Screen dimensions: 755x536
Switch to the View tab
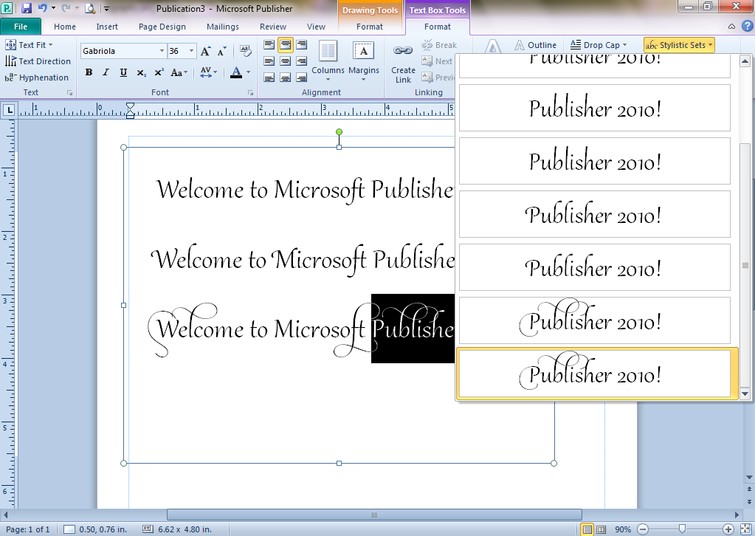316,26
